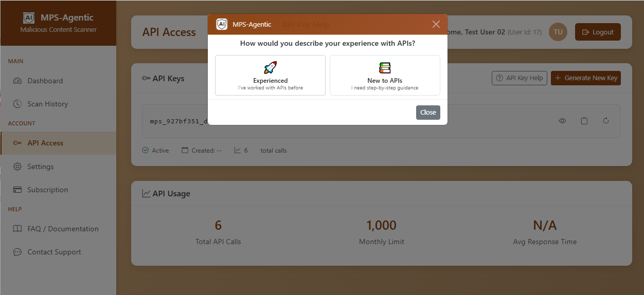This screenshot has width=644, height=295.
Task: Open Dashboard from the sidebar
Action: point(58,81)
